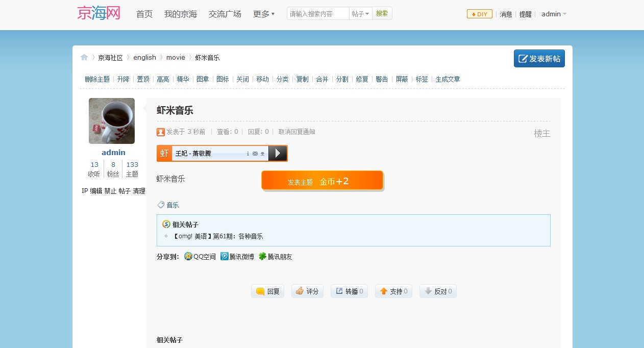
Task: Click 高亮 to highlight the thread
Action: click(163, 79)
